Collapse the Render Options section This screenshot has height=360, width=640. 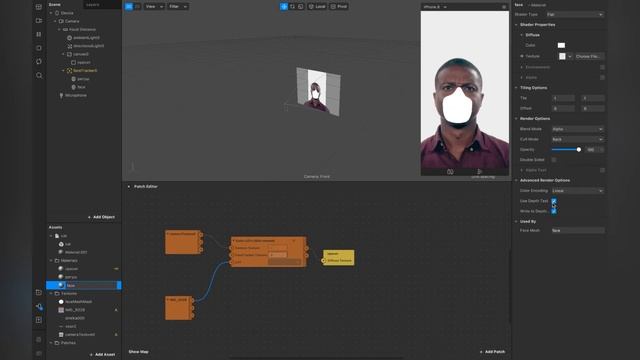pyautogui.click(x=516, y=119)
